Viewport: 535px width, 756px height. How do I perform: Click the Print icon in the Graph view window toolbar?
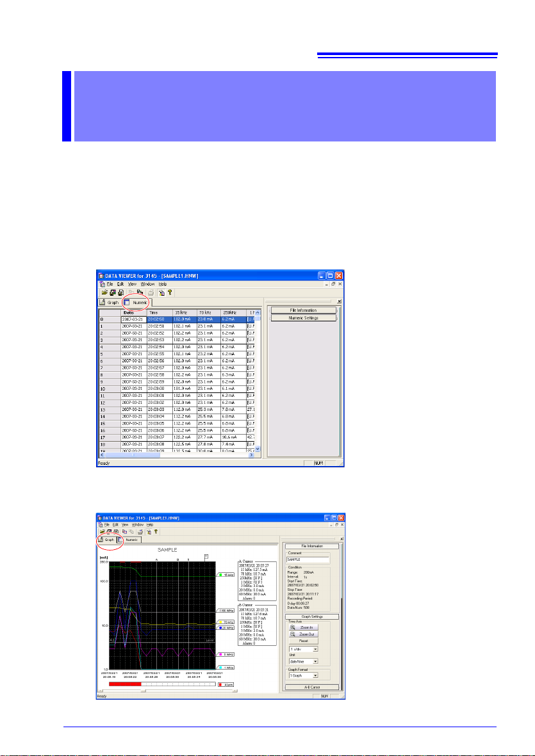[140, 532]
